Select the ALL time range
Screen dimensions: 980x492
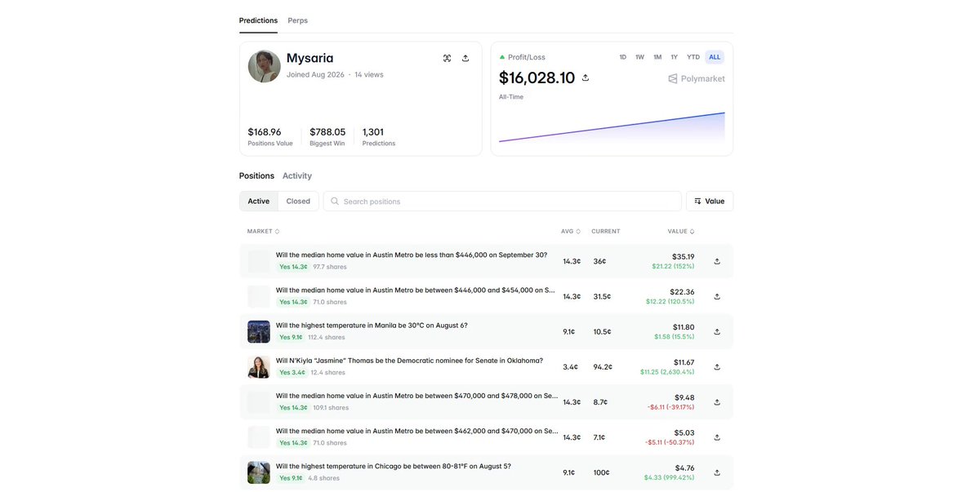coord(715,57)
